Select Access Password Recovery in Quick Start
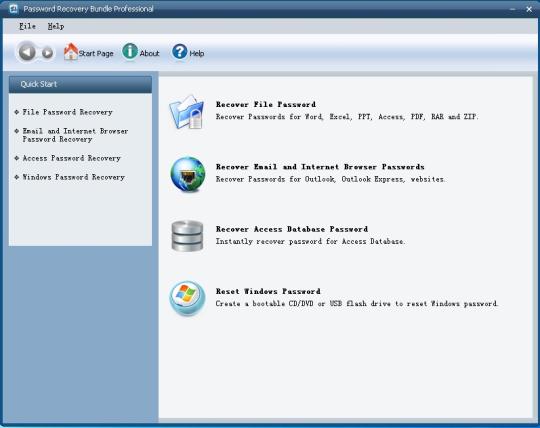 tap(72, 158)
